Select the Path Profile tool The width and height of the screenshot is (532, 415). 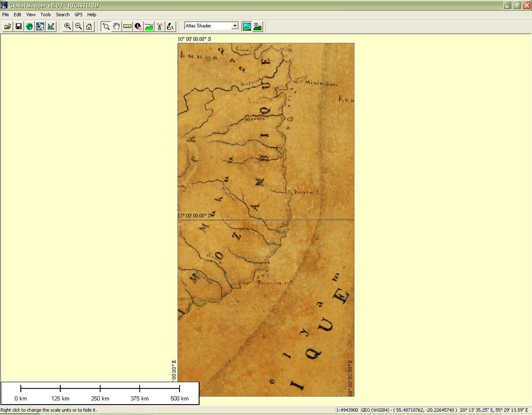149,27
